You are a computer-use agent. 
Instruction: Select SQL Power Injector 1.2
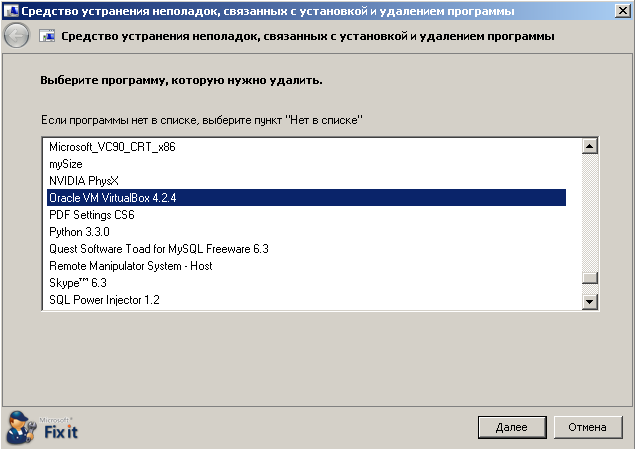tap(104, 300)
